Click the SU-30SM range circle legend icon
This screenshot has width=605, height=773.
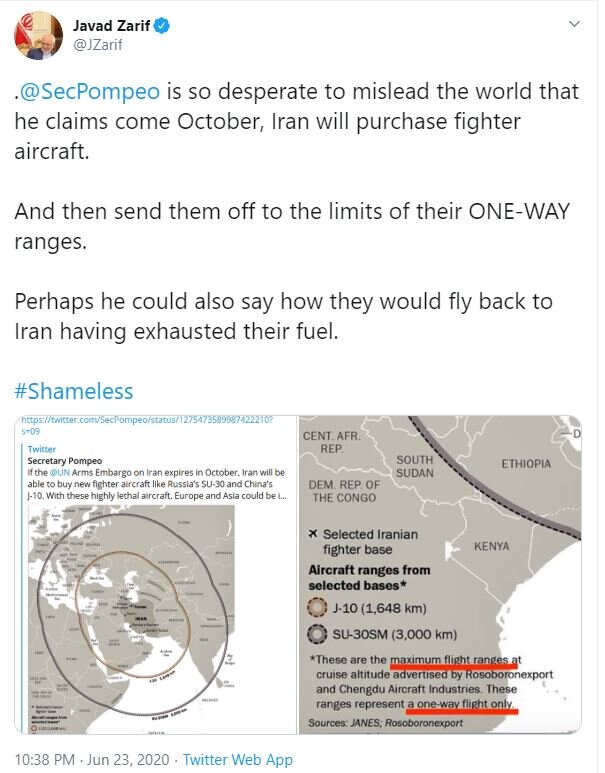point(317,634)
